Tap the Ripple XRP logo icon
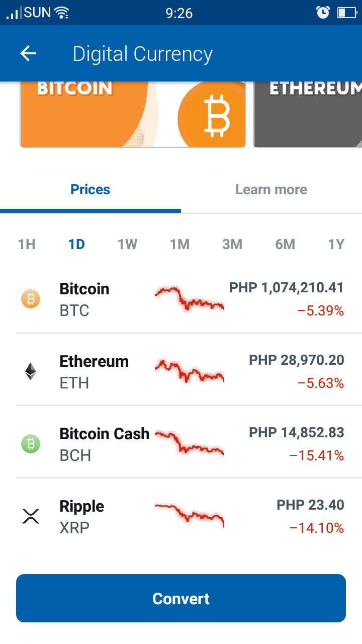Screen dimensions: 362x644 coord(31,517)
